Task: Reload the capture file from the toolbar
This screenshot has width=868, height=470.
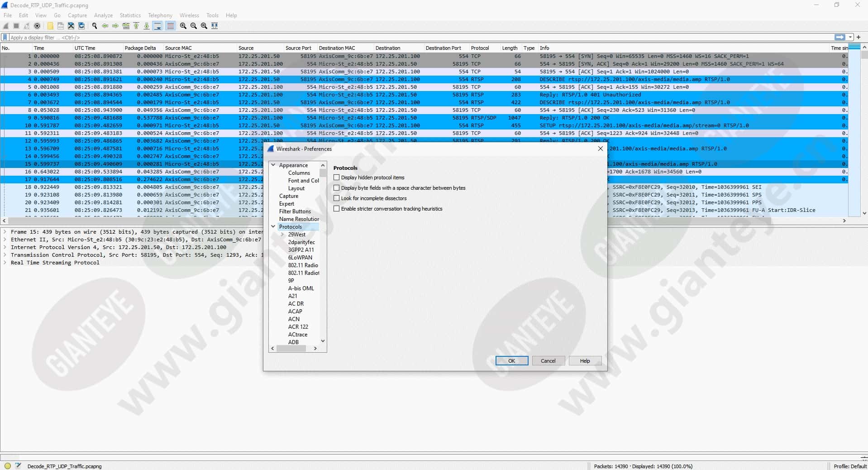Action: (81, 26)
